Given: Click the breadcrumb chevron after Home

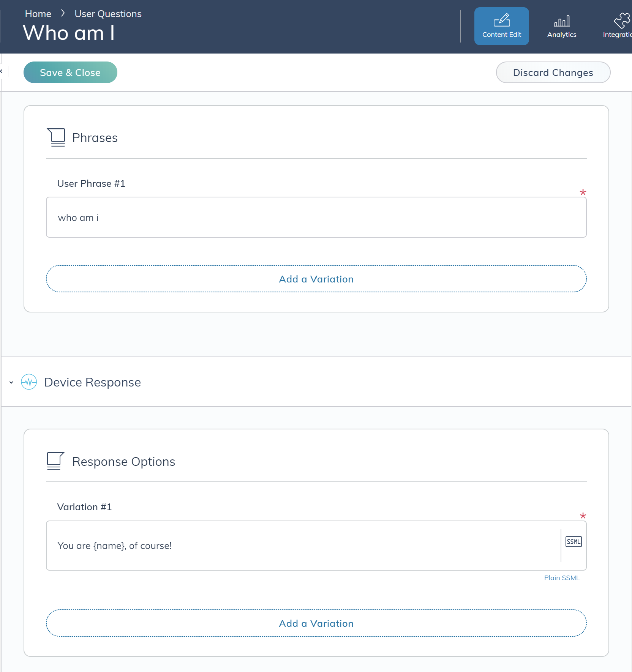Looking at the screenshot, I should pyautogui.click(x=63, y=13).
